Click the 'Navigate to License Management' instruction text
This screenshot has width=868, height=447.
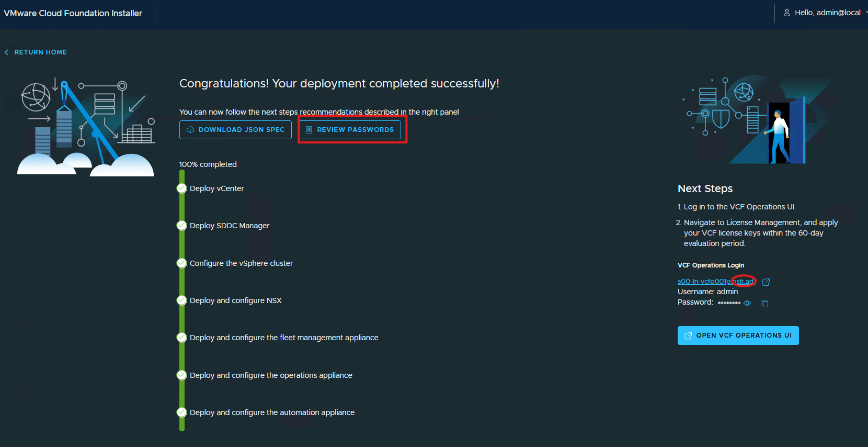761,233
